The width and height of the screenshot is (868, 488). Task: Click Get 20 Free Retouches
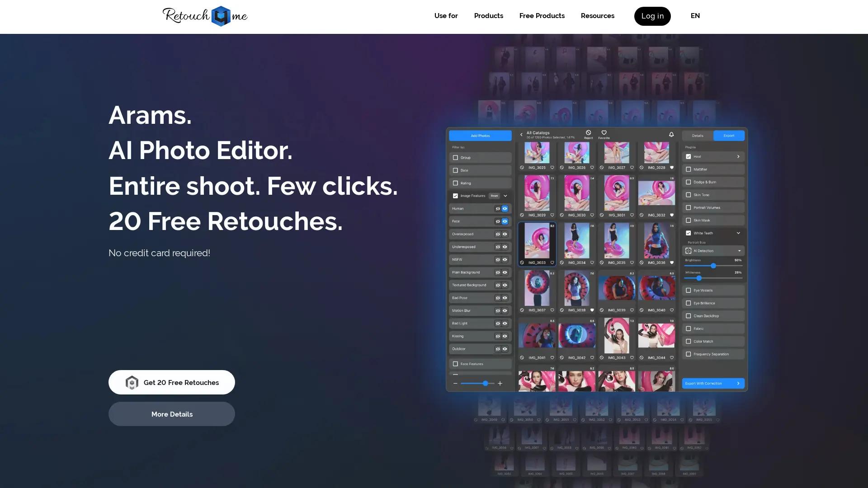(x=172, y=382)
